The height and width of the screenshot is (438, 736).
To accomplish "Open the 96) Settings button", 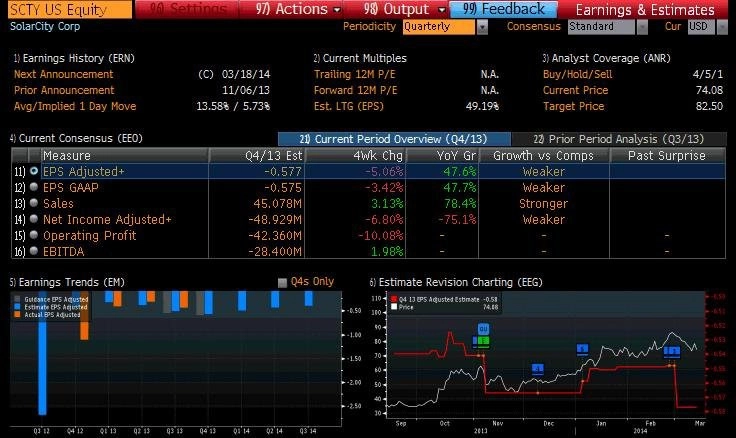I will [187, 9].
